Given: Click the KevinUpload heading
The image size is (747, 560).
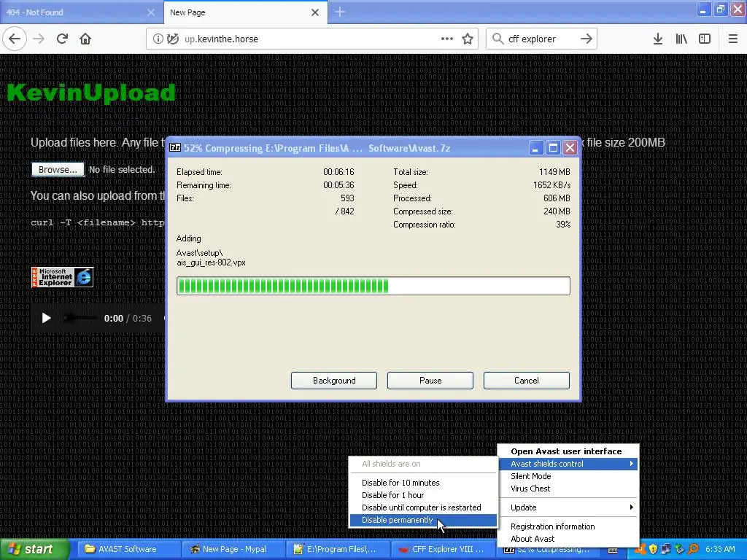Looking at the screenshot, I should tap(91, 93).
